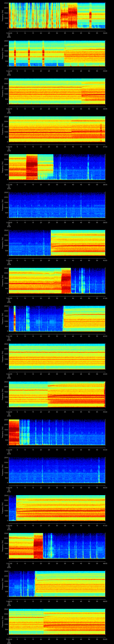Select the spectrogram panel starting at 5:40:00
The image size is (114, 644).
pyautogui.click(x=57, y=281)
